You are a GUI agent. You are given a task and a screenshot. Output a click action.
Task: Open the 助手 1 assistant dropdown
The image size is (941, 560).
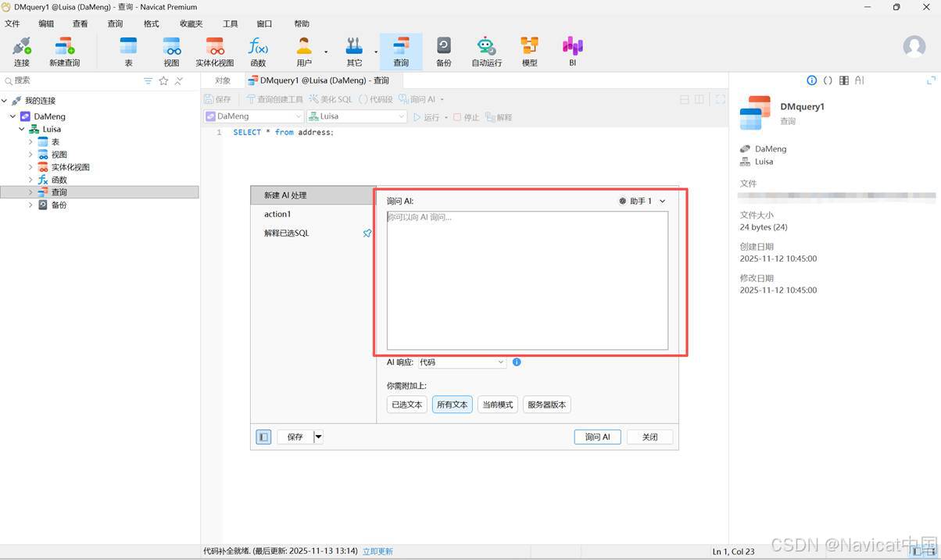pos(642,201)
